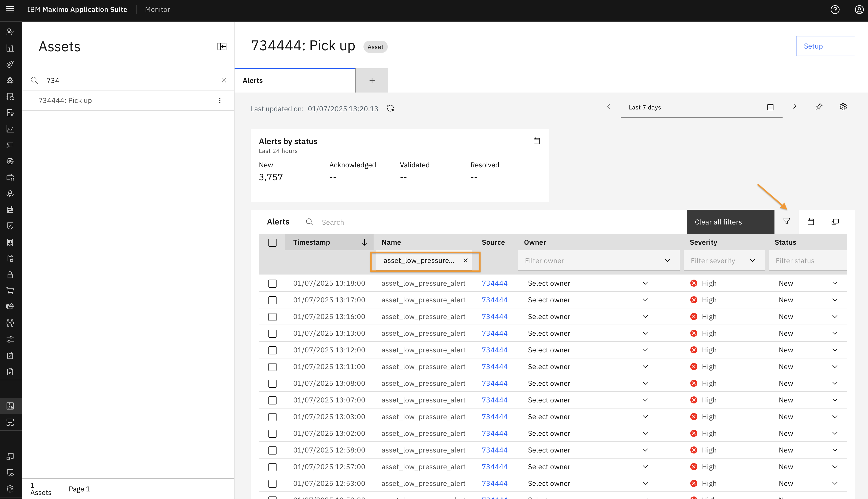
Task: Open the shopping cart sidebar icon
Action: (x=10, y=291)
